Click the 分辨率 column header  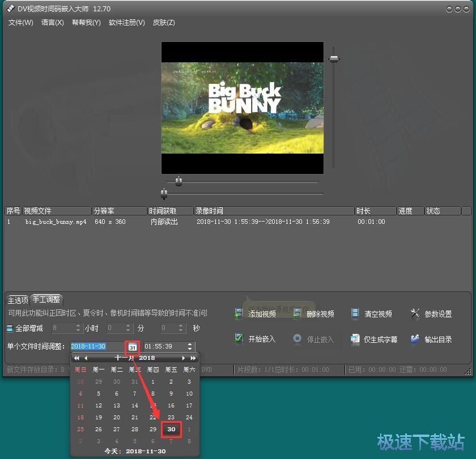120,211
